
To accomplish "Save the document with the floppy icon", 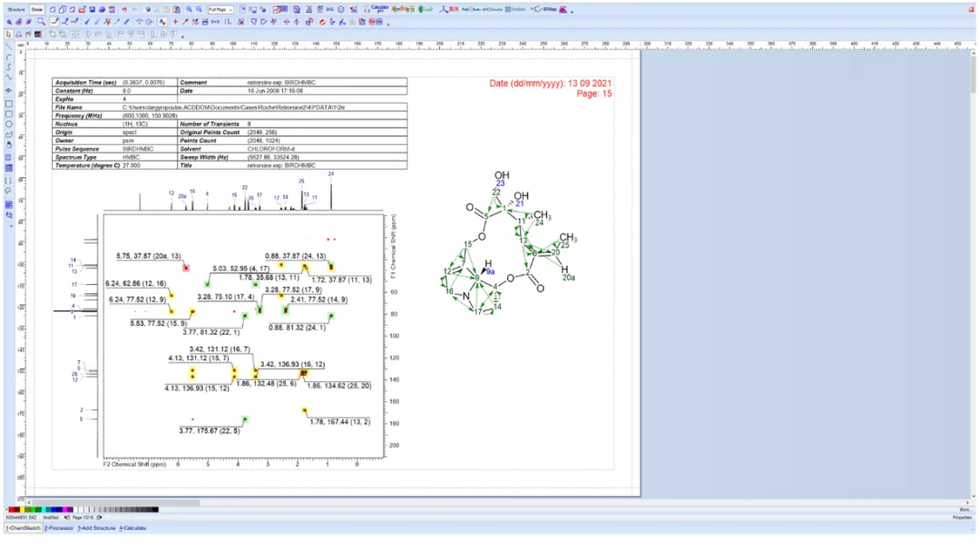I will coord(92,9).
